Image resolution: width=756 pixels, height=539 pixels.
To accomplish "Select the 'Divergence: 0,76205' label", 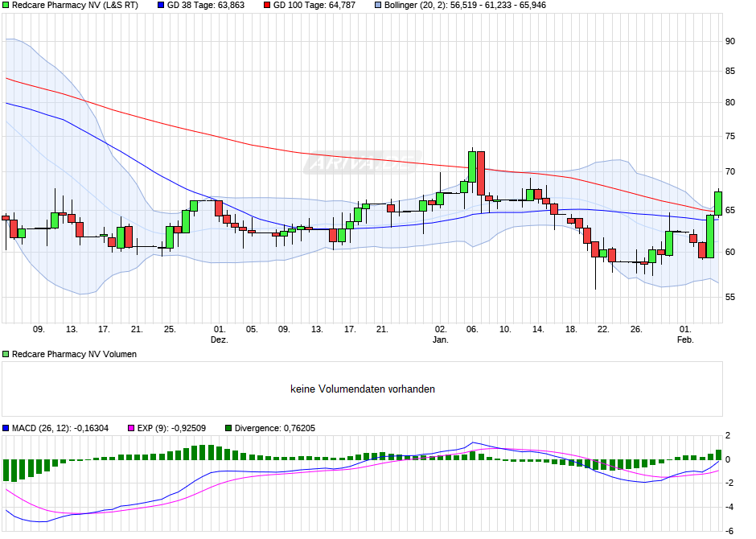I will point(275,428).
